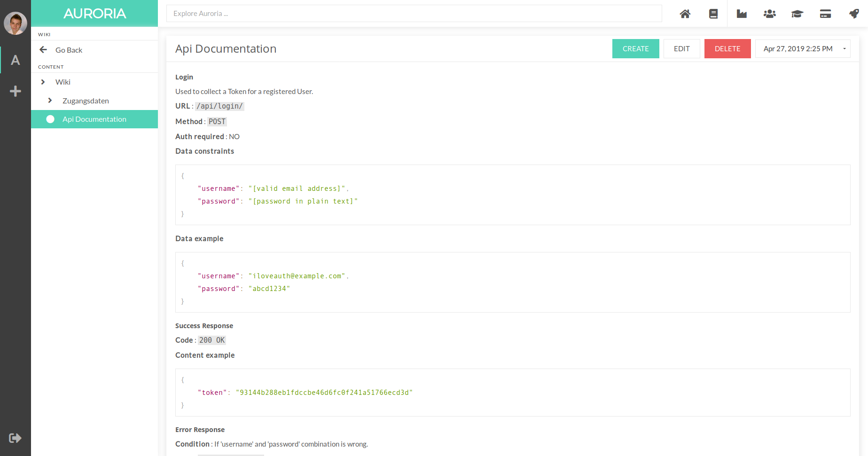Open the home icon in top navigation
Screen dimensions: 868x456
tap(685, 14)
